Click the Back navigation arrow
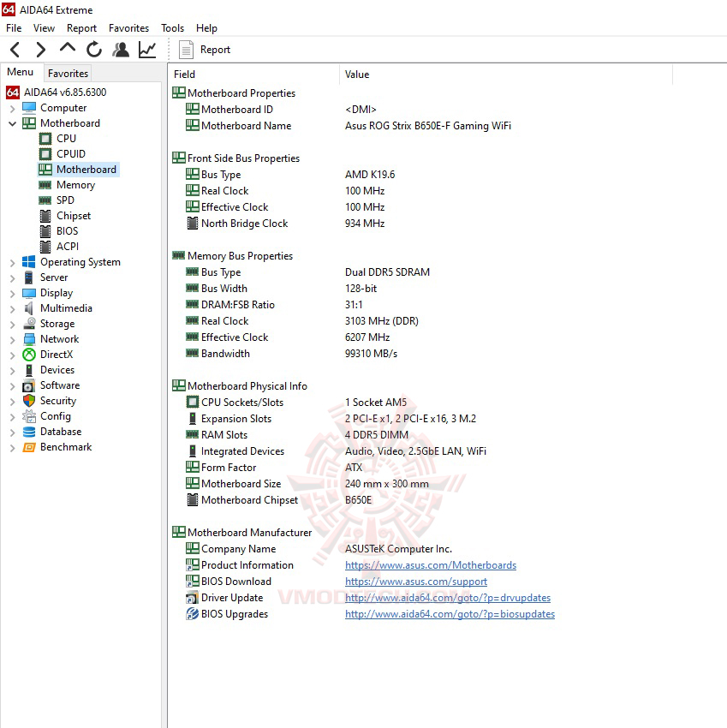 click(x=15, y=49)
